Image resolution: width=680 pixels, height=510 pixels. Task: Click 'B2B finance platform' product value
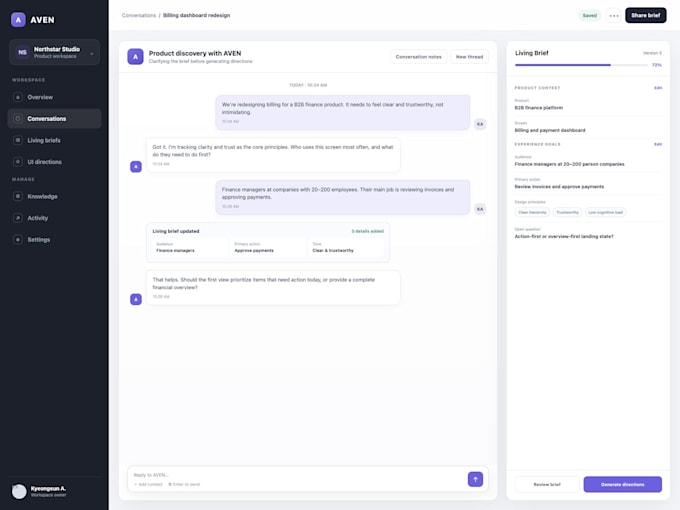pos(539,108)
